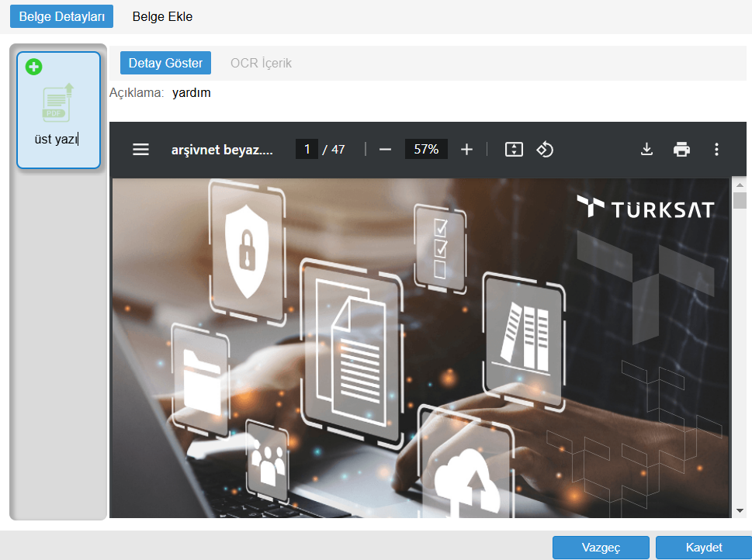This screenshot has width=752, height=560.
Task: Toggle fit to page icon
Action: pos(513,150)
